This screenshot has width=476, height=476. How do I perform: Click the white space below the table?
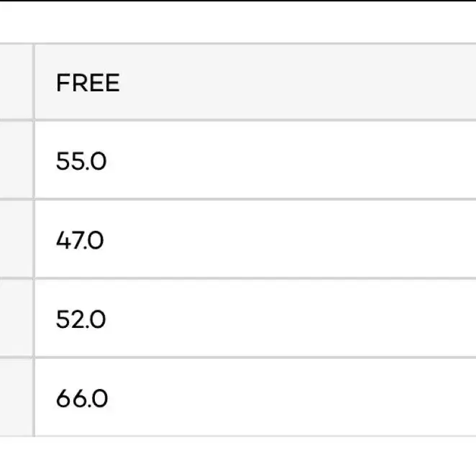pyautogui.click(x=238, y=457)
